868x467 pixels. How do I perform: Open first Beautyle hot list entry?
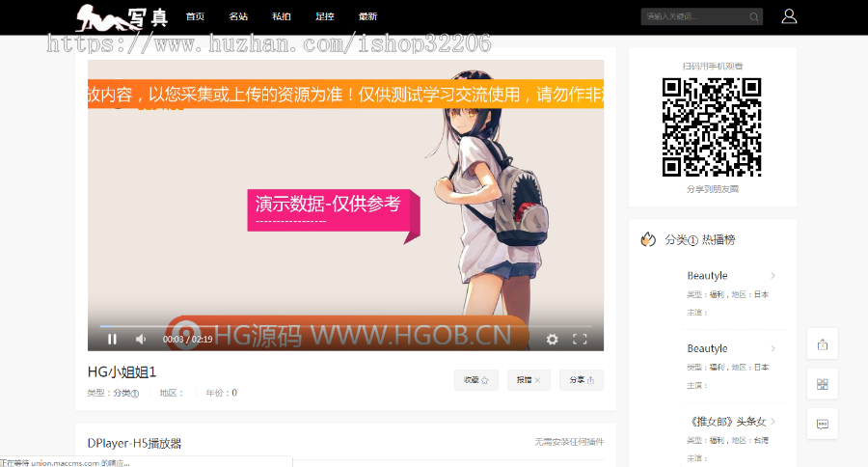coord(707,275)
